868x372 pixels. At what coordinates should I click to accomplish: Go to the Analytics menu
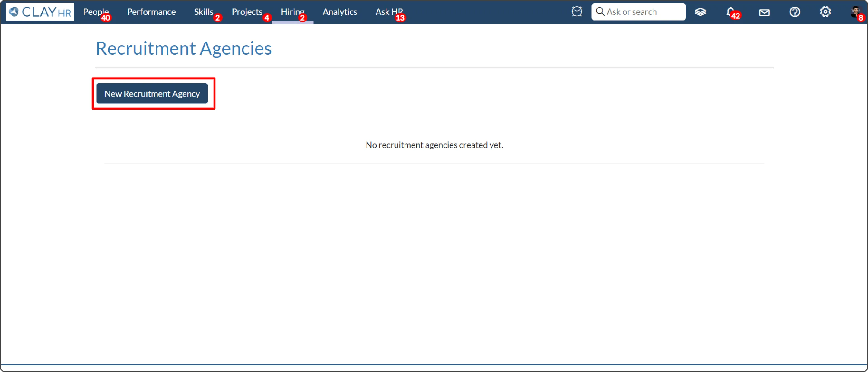pyautogui.click(x=339, y=12)
